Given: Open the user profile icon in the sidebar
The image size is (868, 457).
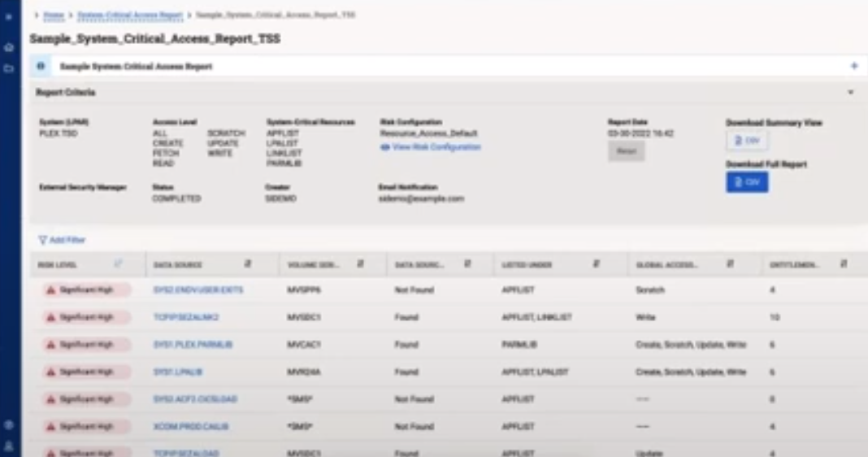Looking at the screenshot, I should point(9,446).
